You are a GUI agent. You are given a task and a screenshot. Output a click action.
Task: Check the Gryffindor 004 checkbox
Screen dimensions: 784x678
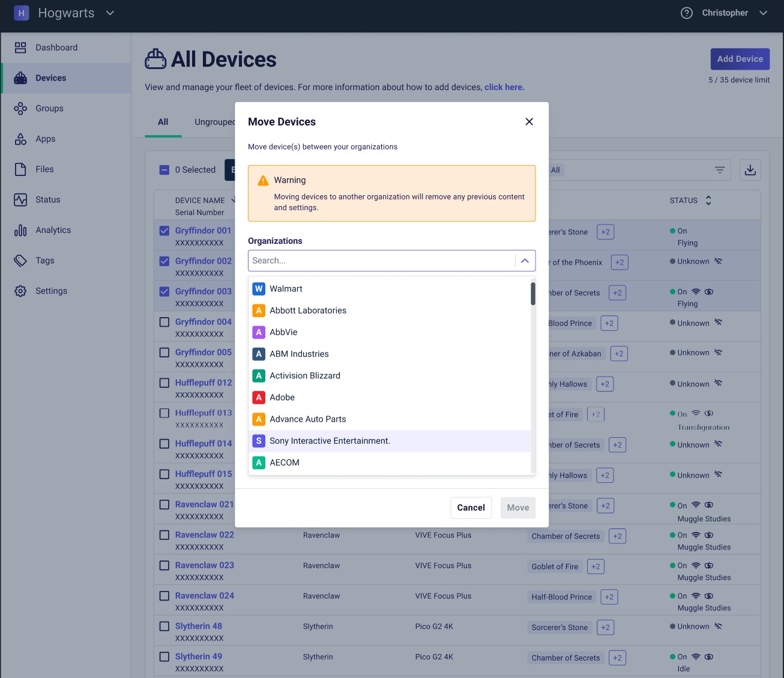[164, 322]
